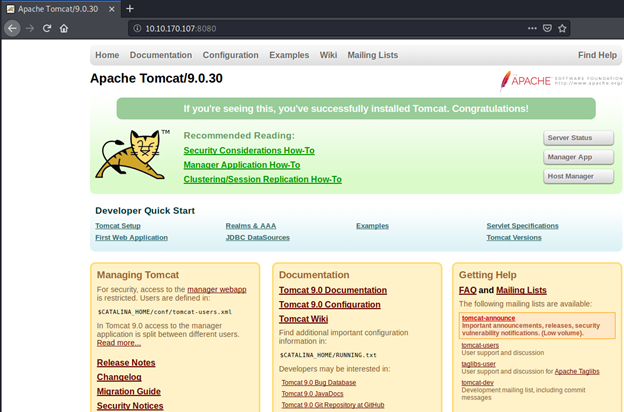Follow the manager webapp link
The width and height of the screenshot is (624, 412).
click(217, 289)
